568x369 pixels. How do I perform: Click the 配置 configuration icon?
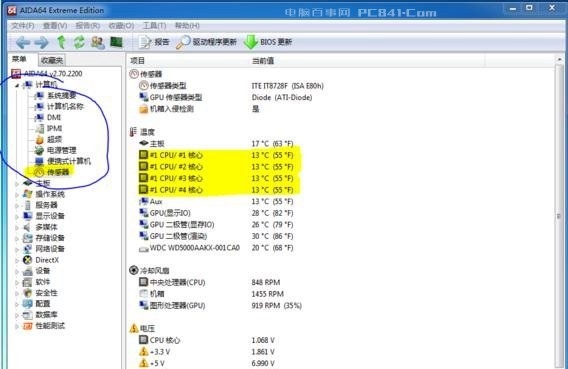pos(28,304)
